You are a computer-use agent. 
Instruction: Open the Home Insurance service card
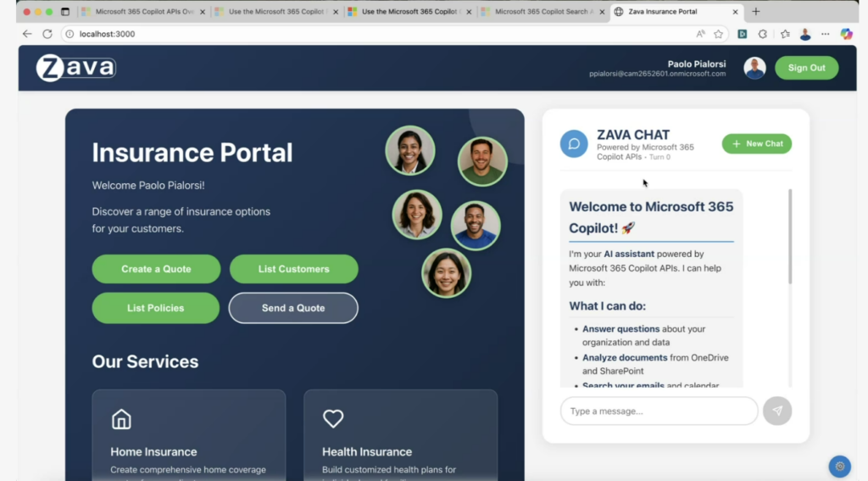click(x=189, y=435)
